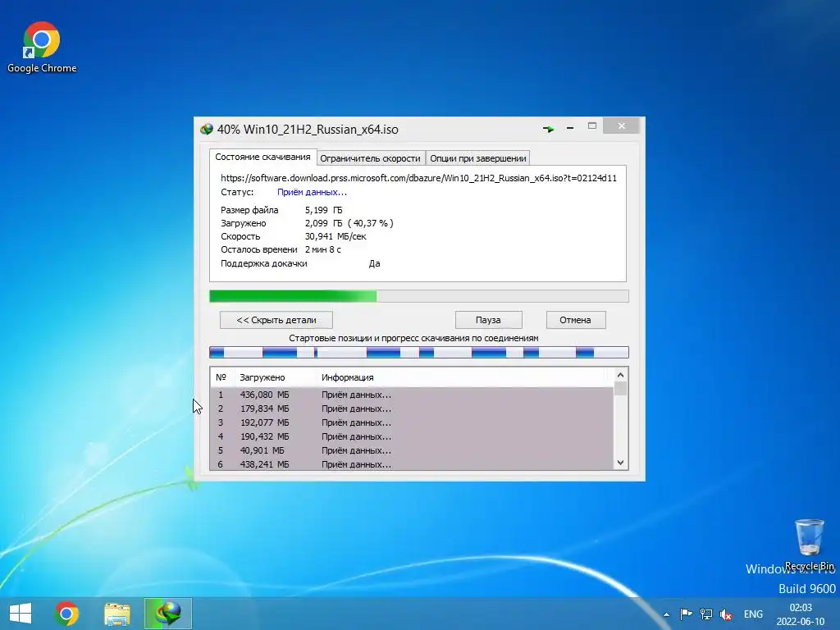The width and height of the screenshot is (840, 630).
Task: Click the Приём данных status text
Action: click(312, 192)
